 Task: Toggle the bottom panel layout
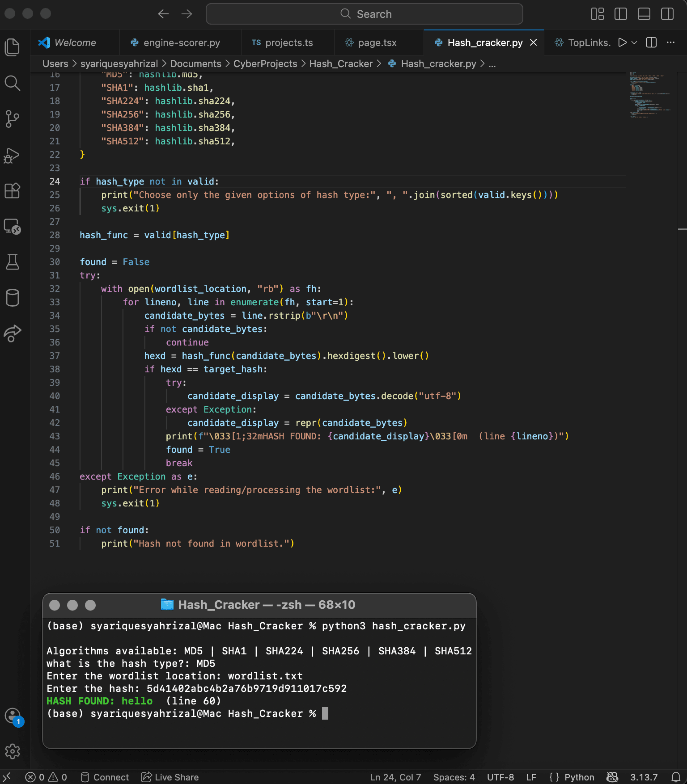[644, 14]
